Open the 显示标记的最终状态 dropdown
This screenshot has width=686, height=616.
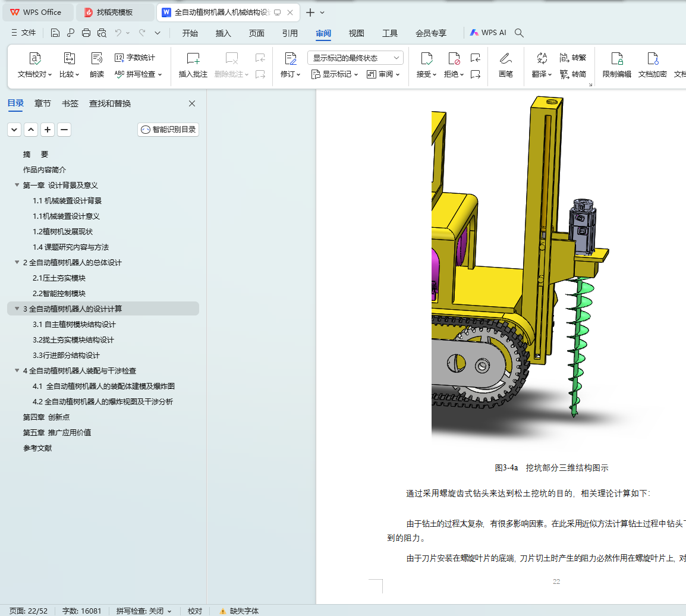(355, 58)
